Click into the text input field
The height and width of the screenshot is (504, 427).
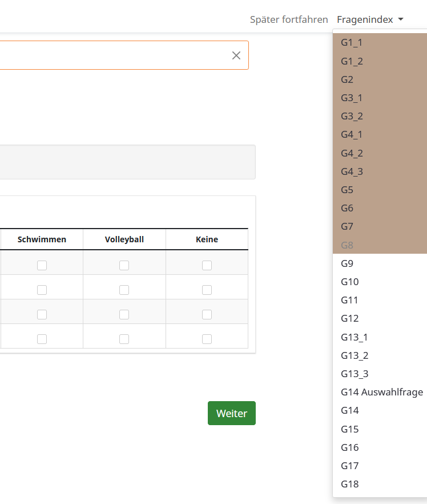click(114, 55)
